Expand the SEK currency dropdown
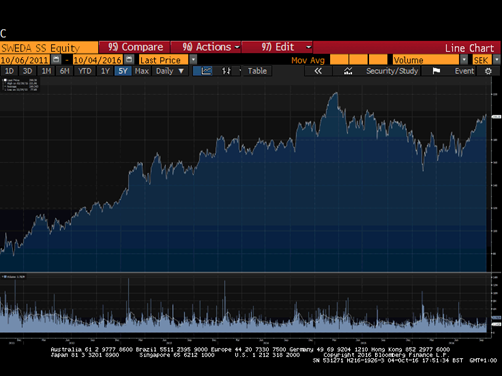The image size is (502, 376). click(497, 60)
